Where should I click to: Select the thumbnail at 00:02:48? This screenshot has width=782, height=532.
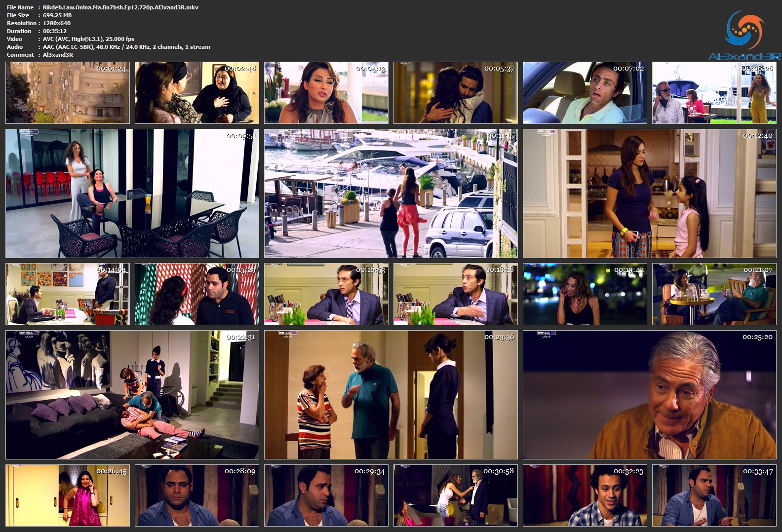[197, 93]
